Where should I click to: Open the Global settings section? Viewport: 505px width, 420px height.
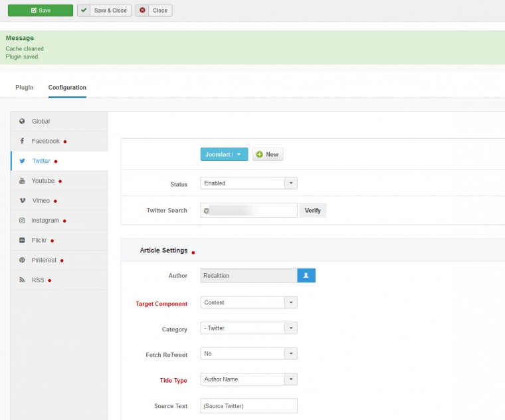[41, 122]
